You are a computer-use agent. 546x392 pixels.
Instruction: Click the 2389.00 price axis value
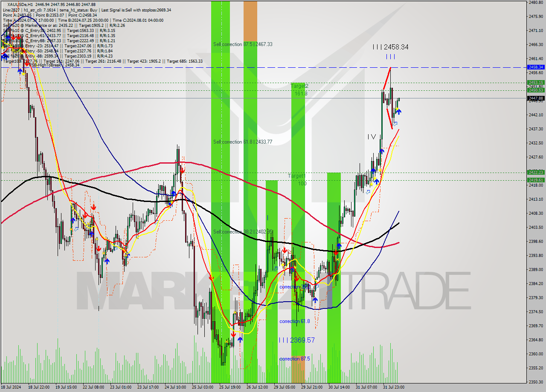(x=536, y=269)
